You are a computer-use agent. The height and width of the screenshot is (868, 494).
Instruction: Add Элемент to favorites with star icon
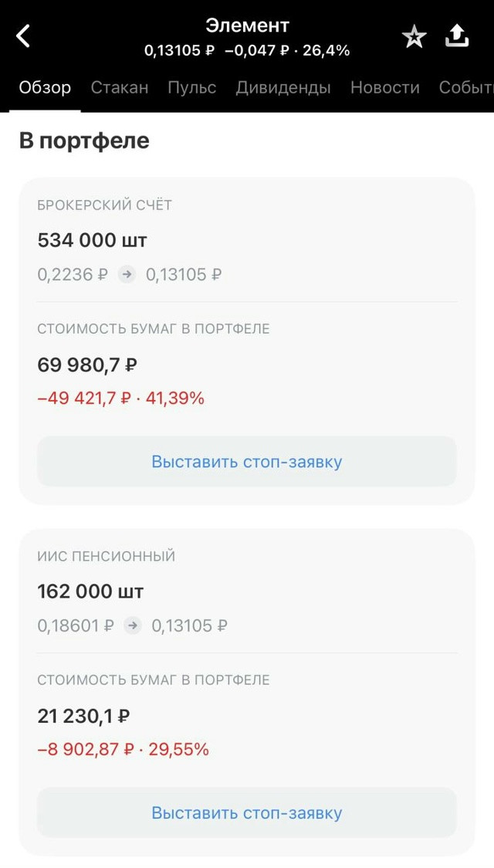414,36
